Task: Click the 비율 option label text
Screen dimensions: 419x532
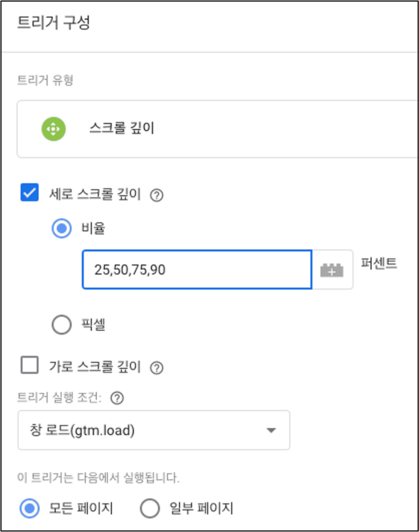Action: tap(93, 228)
